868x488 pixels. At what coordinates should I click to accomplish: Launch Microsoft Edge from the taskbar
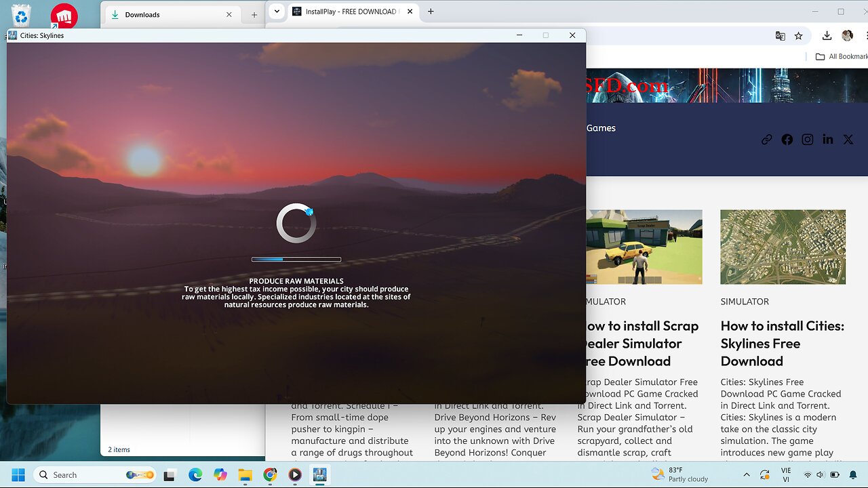point(195,474)
